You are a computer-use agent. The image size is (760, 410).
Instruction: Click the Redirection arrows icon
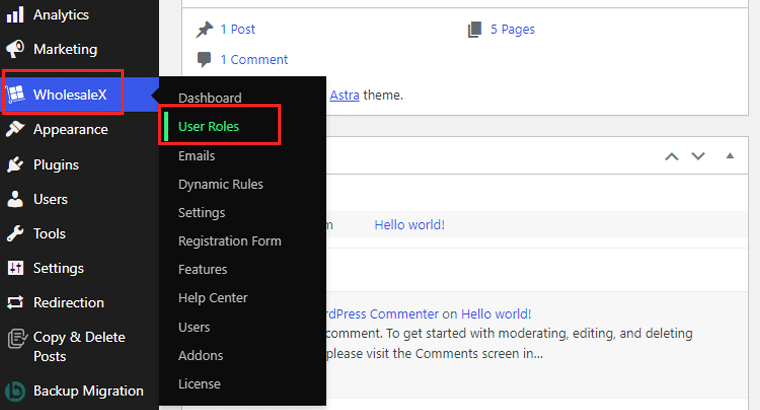15,302
